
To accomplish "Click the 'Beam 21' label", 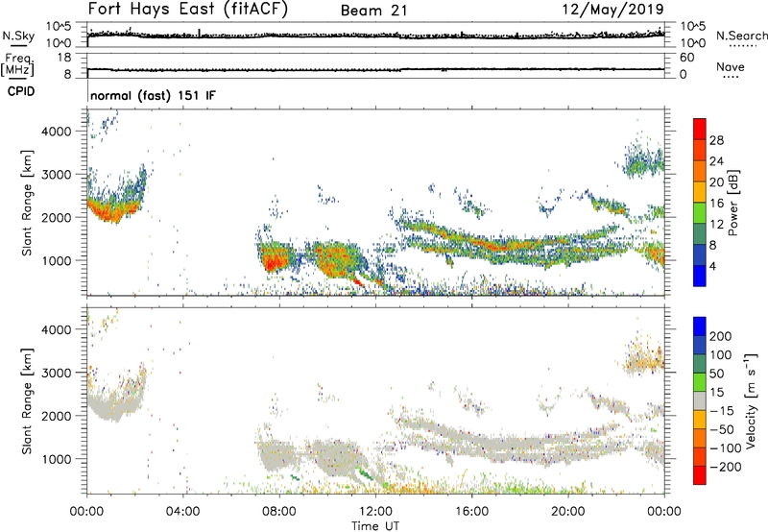I will coord(373,11).
